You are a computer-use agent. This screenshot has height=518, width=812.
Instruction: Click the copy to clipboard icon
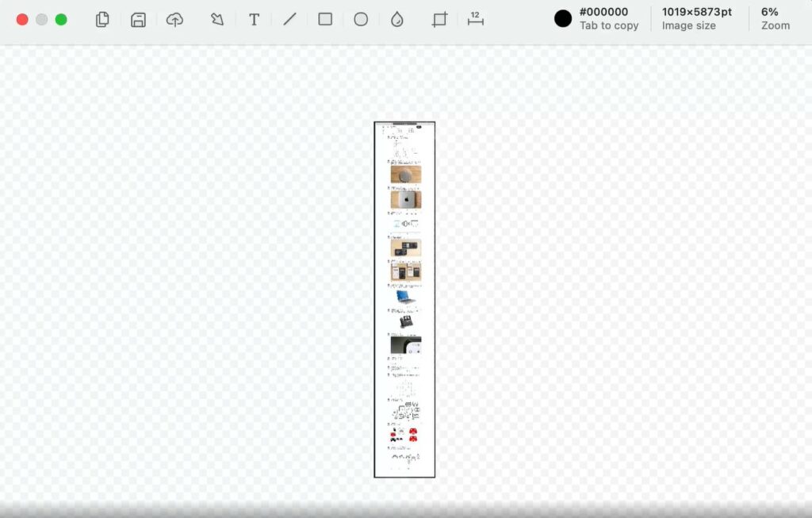click(102, 20)
